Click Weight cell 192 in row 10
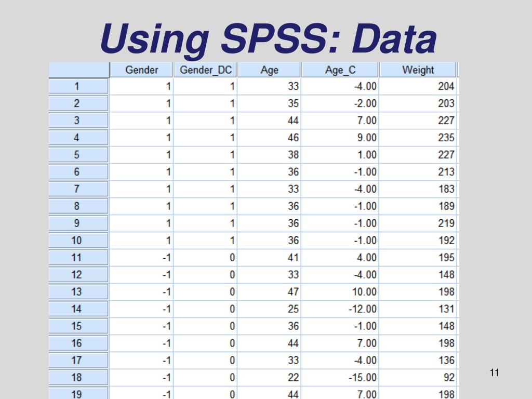 click(x=418, y=240)
